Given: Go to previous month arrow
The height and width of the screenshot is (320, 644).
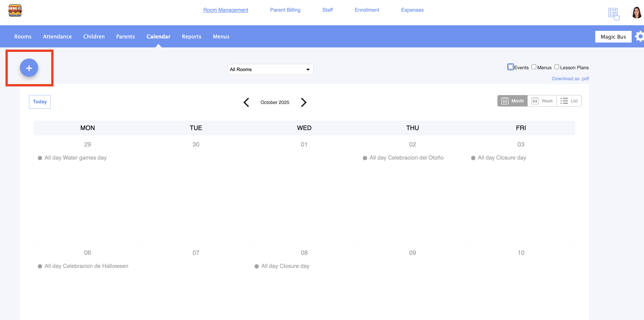Looking at the screenshot, I should pos(246,102).
